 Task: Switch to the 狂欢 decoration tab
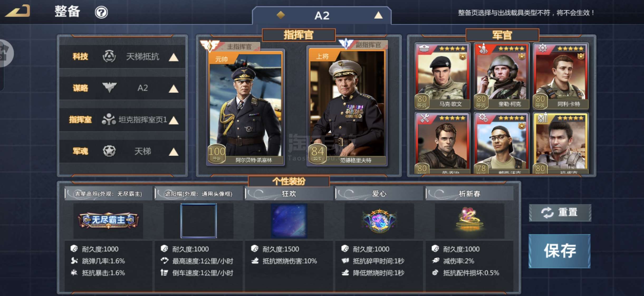pos(289,194)
